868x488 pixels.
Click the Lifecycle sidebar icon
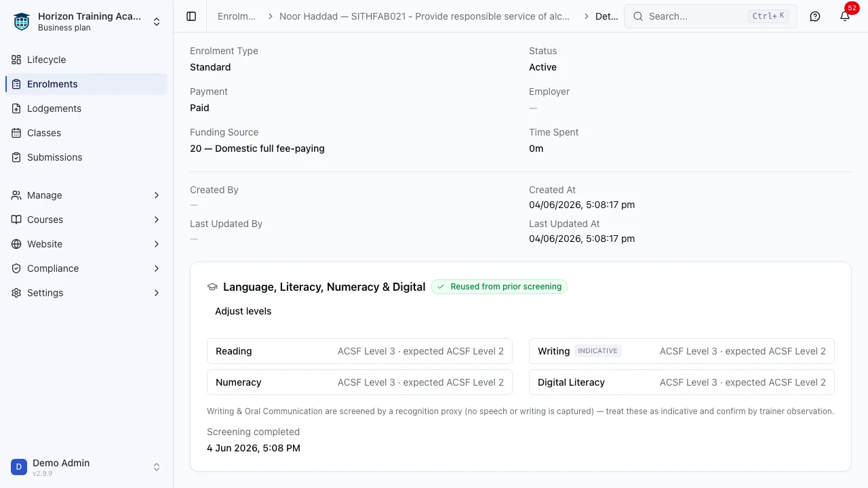16,60
